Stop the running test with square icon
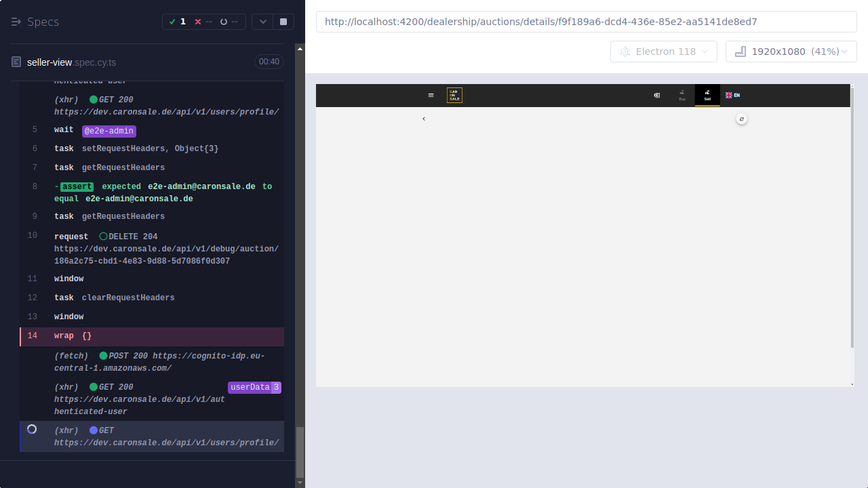The width and height of the screenshot is (868, 488). [x=283, y=21]
